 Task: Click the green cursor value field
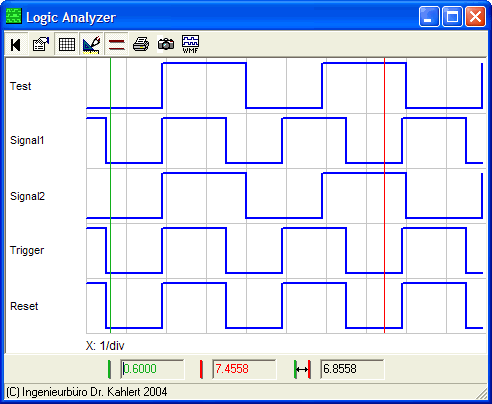click(152, 369)
